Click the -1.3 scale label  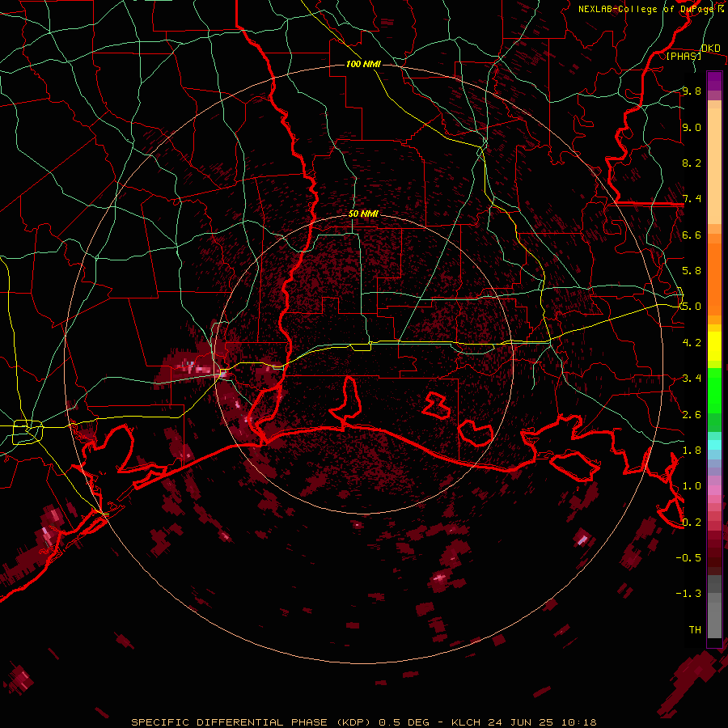(x=688, y=594)
